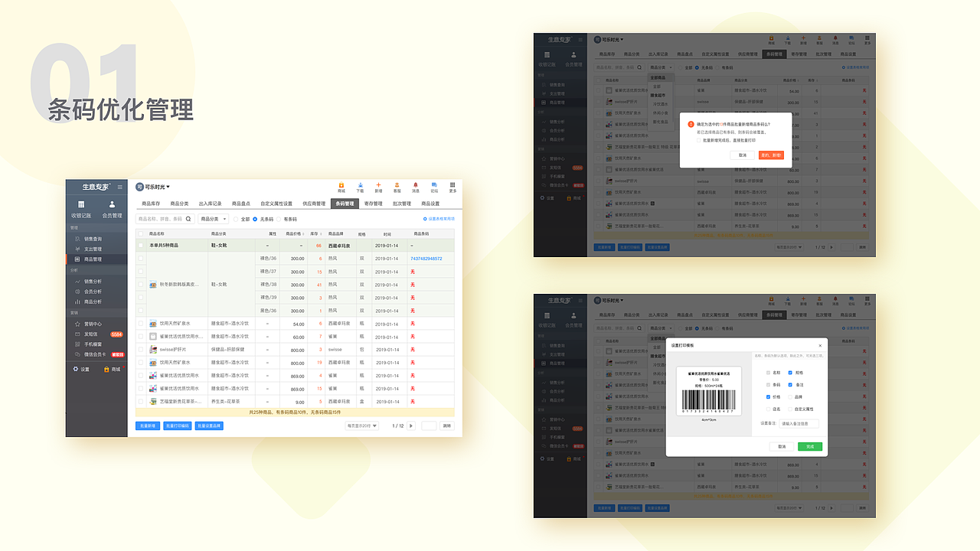
Task: Tick 批量新增完成后直接批量打印 checkbox in confirm dialog
Action: coord(698,140)
